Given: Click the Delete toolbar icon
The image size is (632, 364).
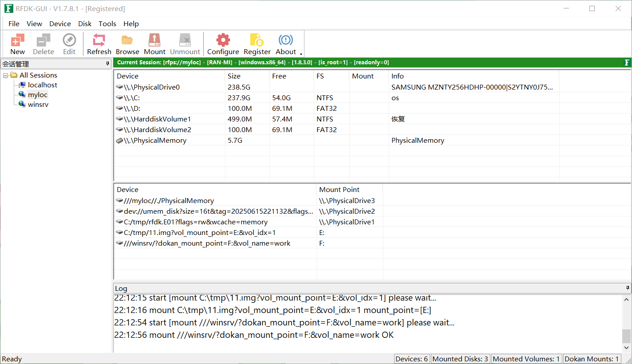Looking at the screenshot, I should pos(43,44).
